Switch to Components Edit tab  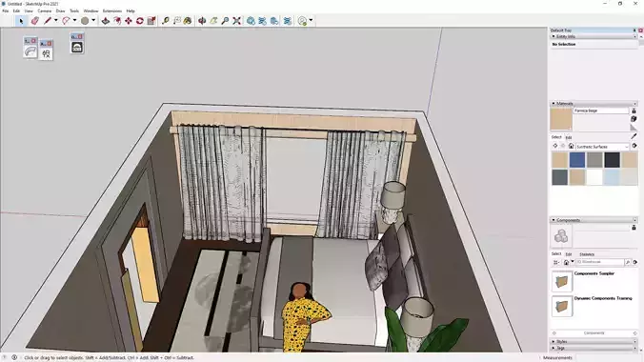click(x=569, y=254)
